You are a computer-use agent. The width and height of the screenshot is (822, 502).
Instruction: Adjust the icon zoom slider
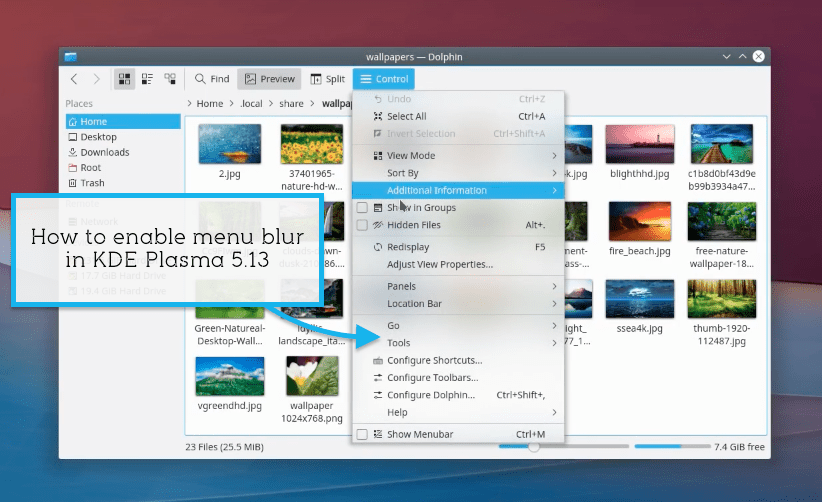tap(534, 447)
